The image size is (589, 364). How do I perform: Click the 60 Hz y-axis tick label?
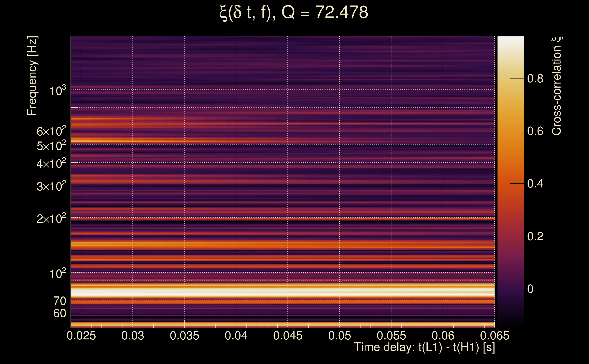coord(59,314)
